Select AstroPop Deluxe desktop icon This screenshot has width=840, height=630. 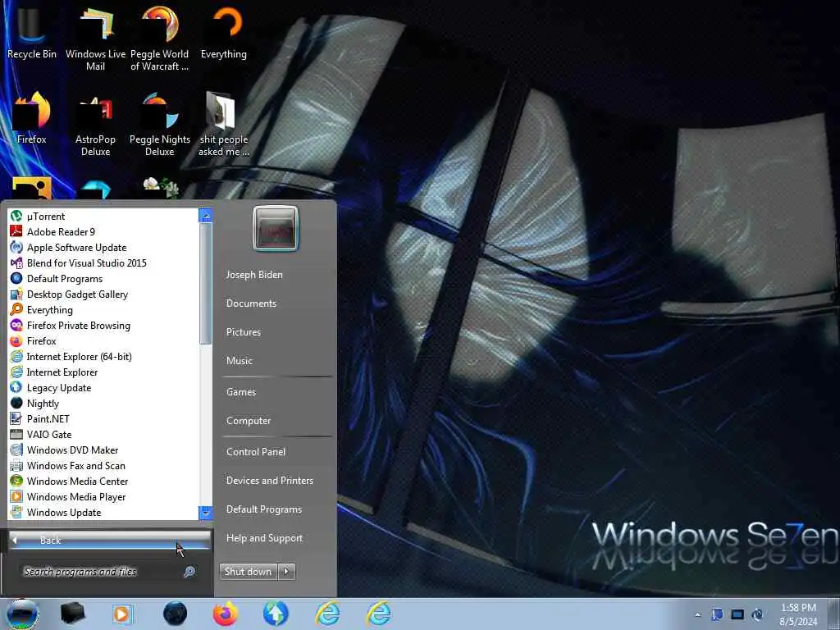click(95, 125)
